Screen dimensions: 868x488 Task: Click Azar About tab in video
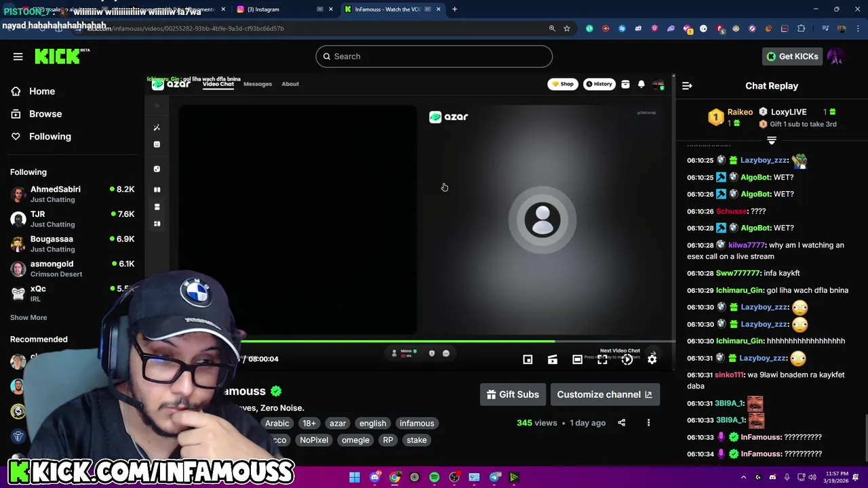click(x=290, y=84)
